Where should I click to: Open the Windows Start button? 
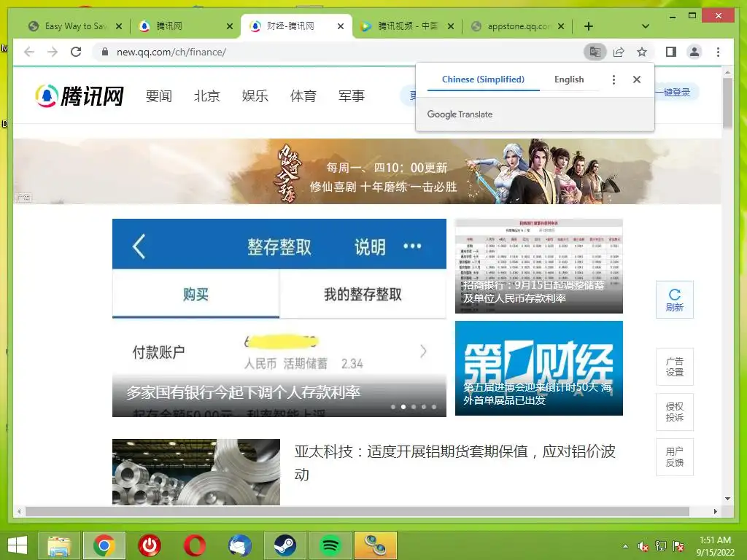point(18,545)
